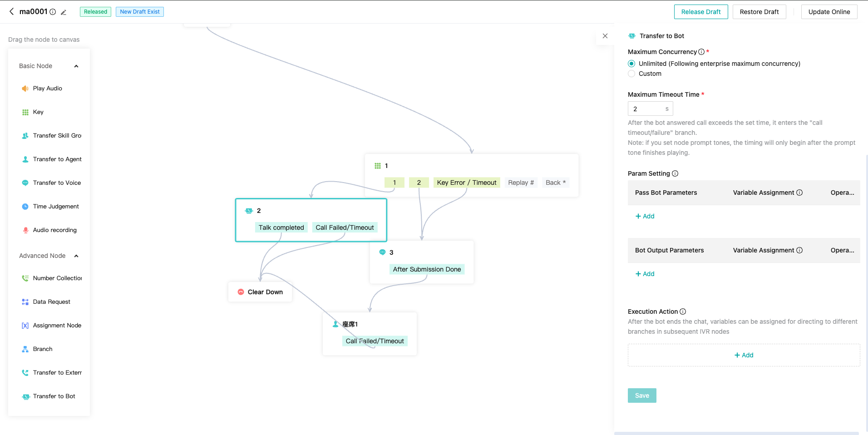Select the Audio recording microphone icon
868x435 pixels.
pos(25,230)
